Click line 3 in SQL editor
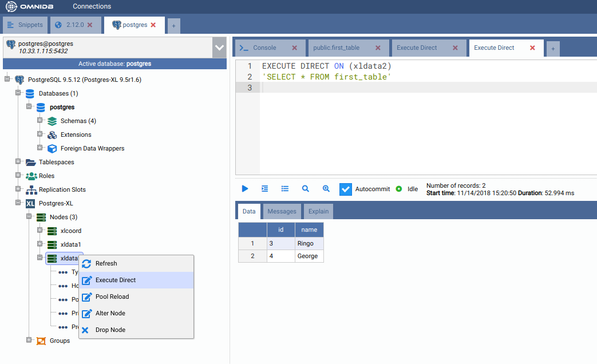597x364 pixels. click(x=401, y=88)
